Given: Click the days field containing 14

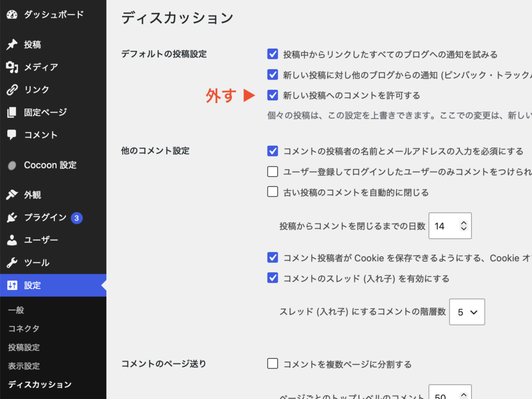Looking at the screenshot, I should [450, 226].
